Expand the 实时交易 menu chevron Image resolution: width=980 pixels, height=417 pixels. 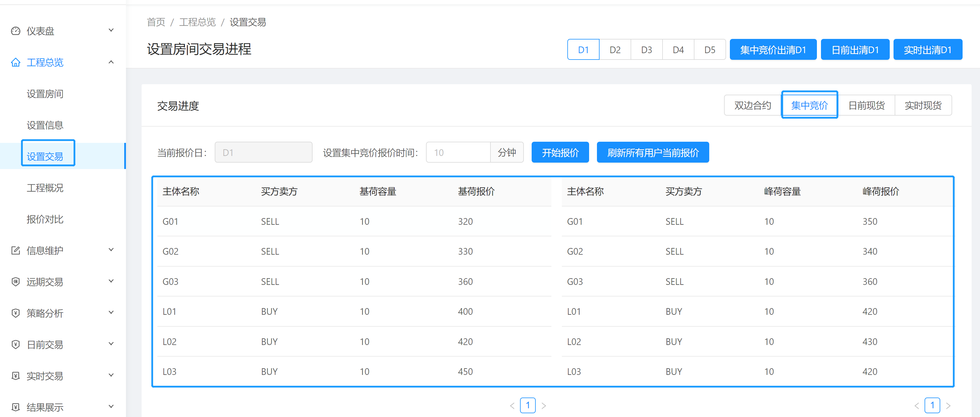[111, 375]
